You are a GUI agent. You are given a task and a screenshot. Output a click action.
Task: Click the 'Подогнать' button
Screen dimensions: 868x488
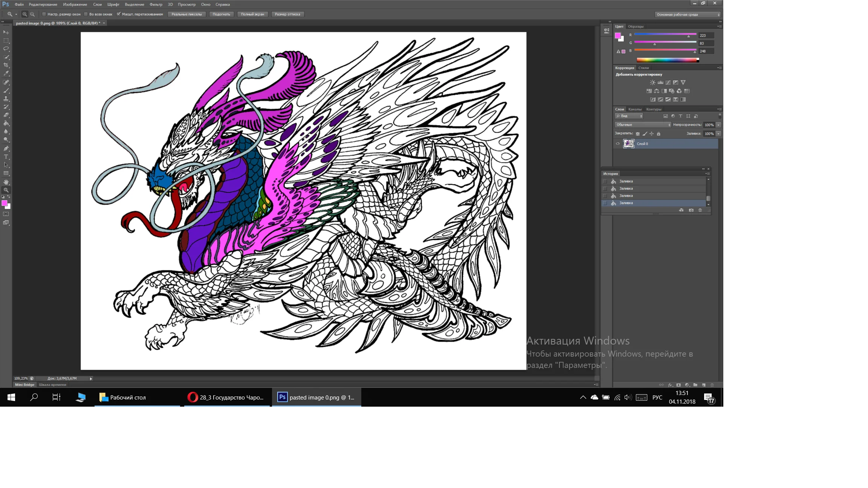click(221, 14)
